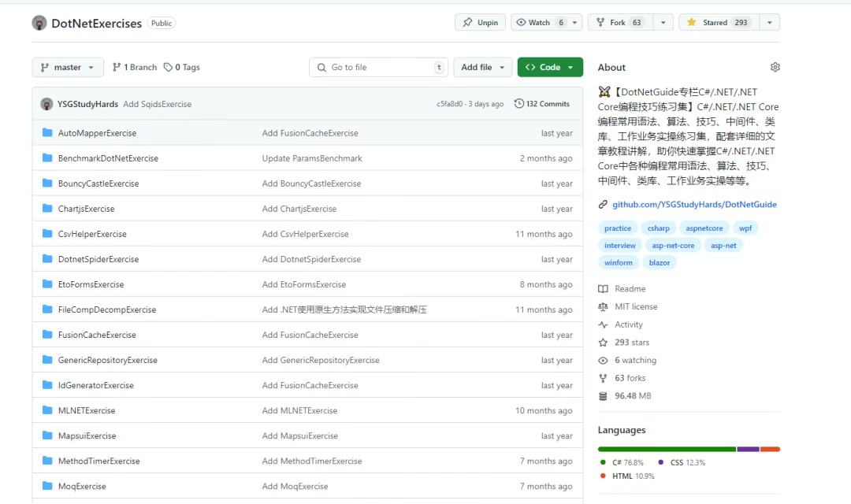Open the ChartjsExercise folder icon
The height and width of the screenshot is (504, 851).
47,209
